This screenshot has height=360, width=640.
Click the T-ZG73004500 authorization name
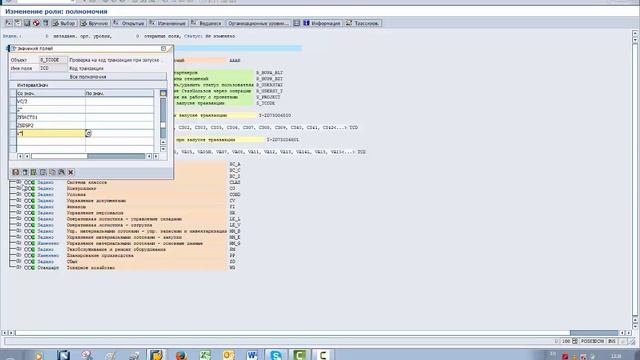coord(275,116)
